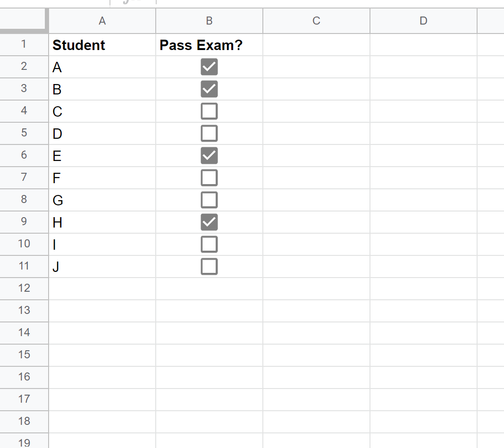Mark student I as passed via checkbox
This screenshot has height=448, width=504.
[209, 245]
